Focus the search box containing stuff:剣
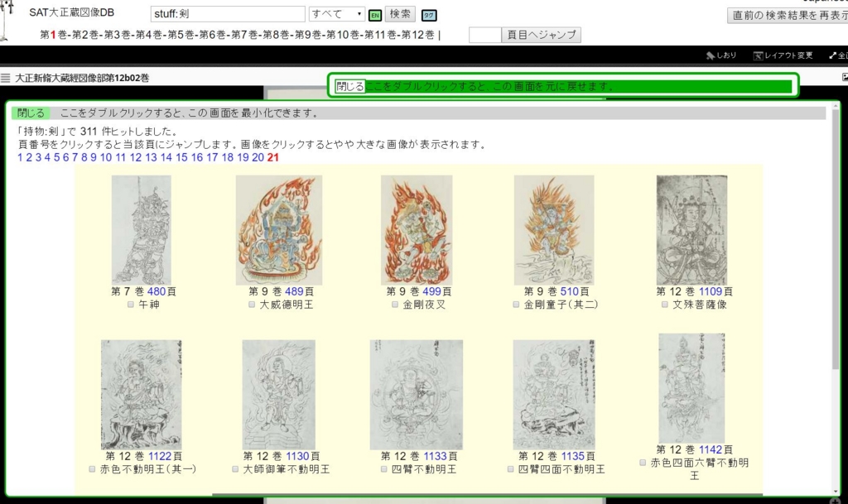 [x=228, y=14]
